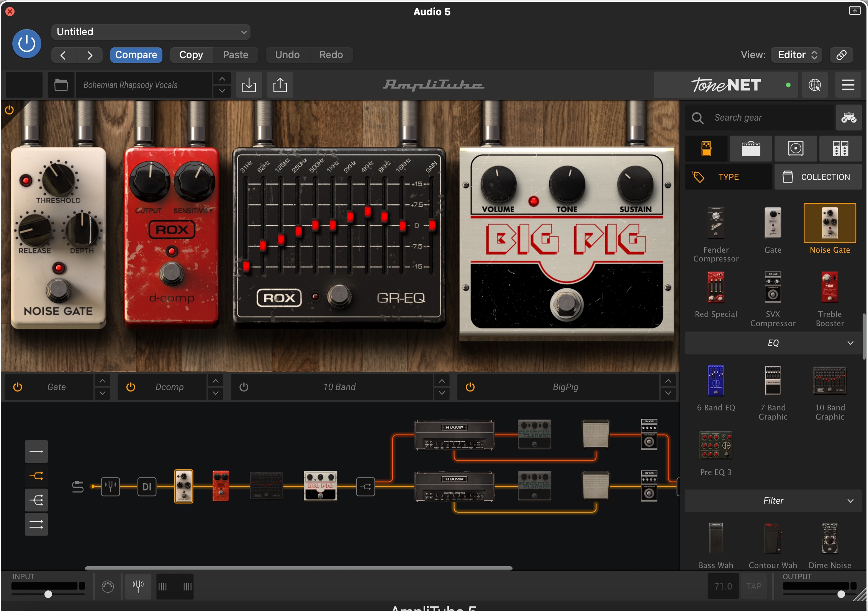Open the ToneNET globe icon

coord(815,85)
